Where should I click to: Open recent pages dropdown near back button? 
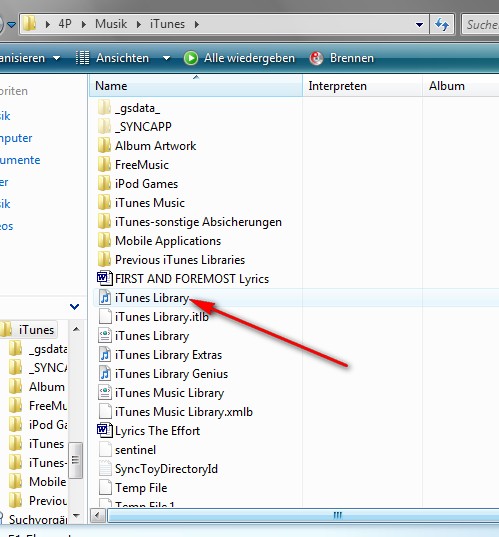point(11,25)
